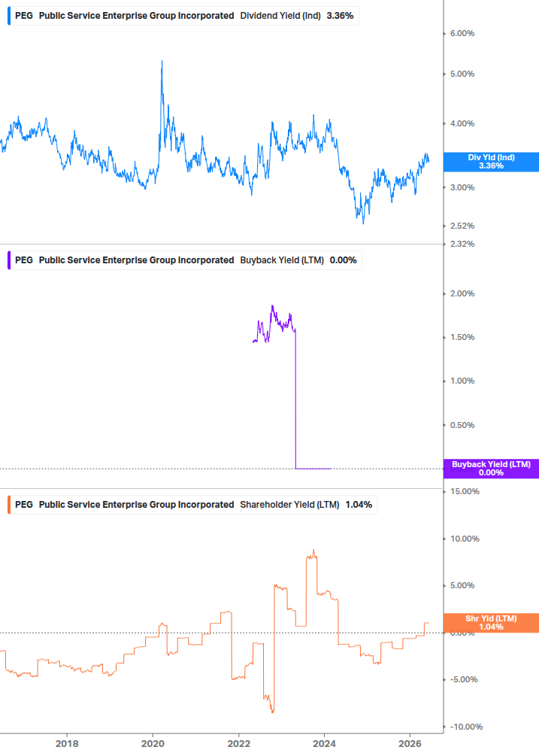Click the purple Buyback Yield (LTM) 0.00% axis tag
This screenshot has height=756, width=539.
(x=491, y=469)
